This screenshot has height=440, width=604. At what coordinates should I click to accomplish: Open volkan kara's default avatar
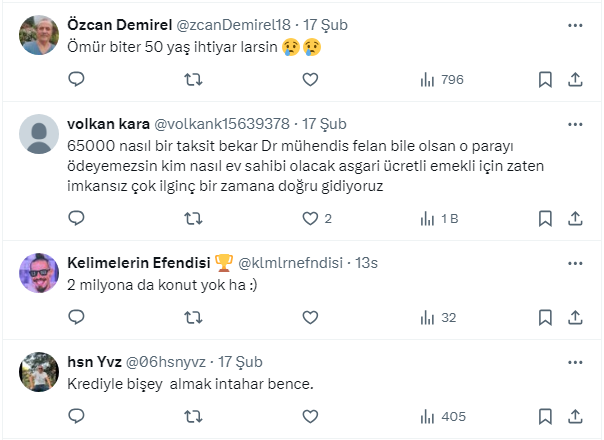coord(40,135)
